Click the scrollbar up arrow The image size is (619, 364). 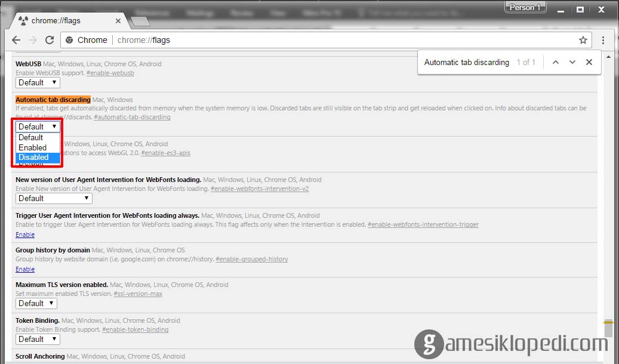point(608,57)
